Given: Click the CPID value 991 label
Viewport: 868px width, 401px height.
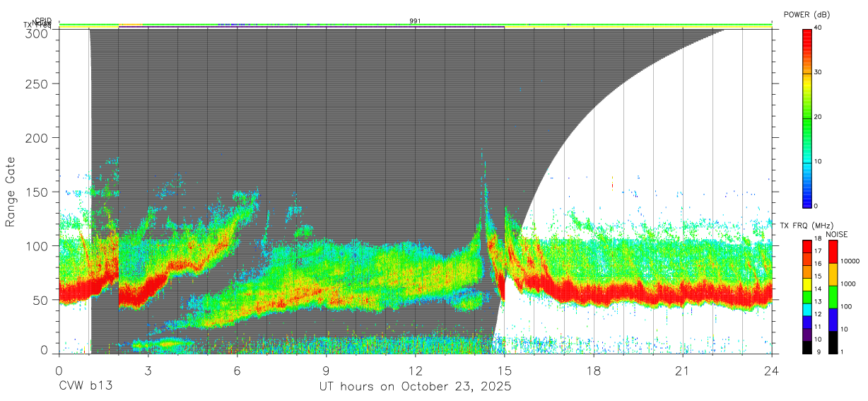Looking at the screenshot, I should click(x=415, y=21).
